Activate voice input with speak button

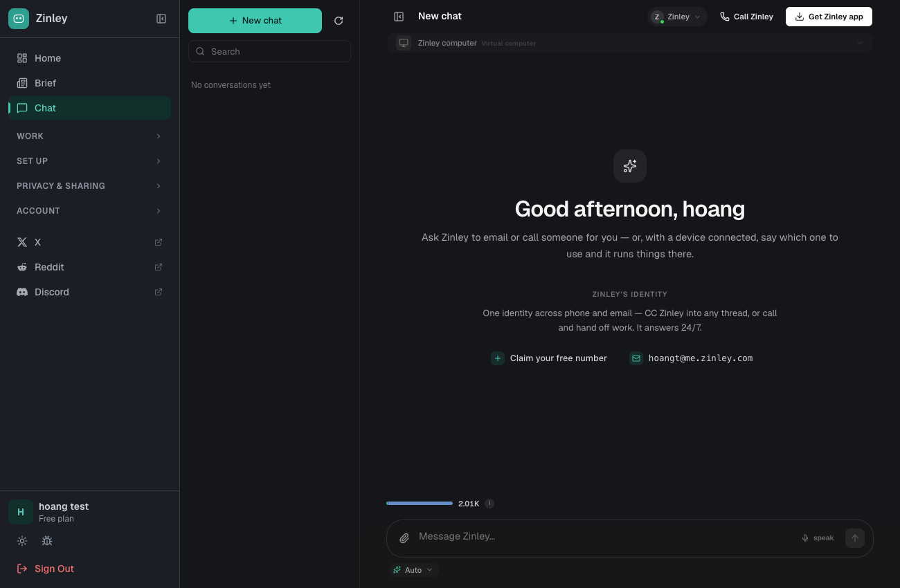coord(818,538)
